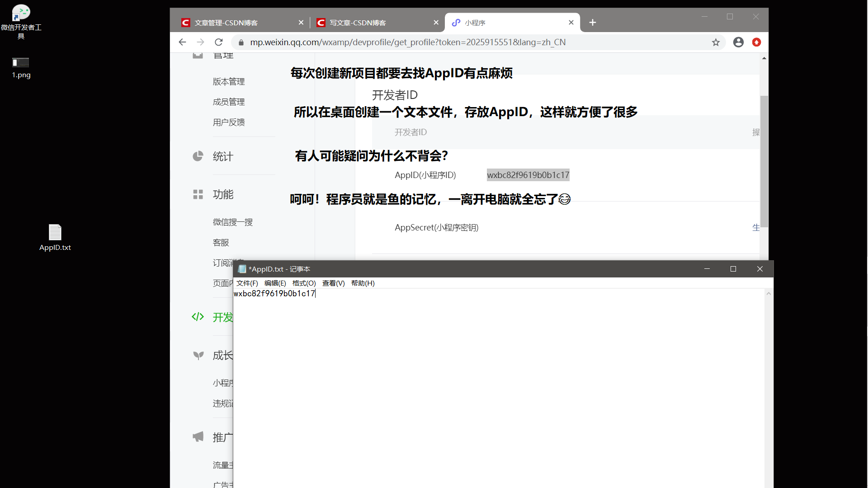Image resolution: width=868 pixels, height=488 pixels.
Task: Close the 文章管理-CSDN博客 tab
Action: pos(301,23)
